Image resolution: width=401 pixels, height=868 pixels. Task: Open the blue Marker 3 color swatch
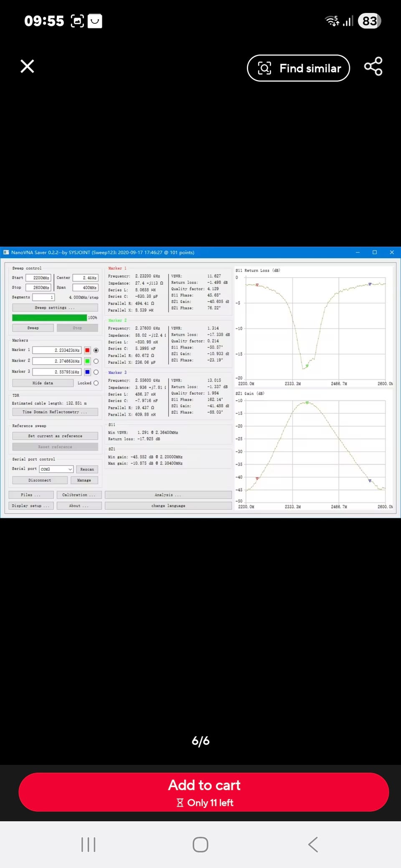click(x=87, y=372)
